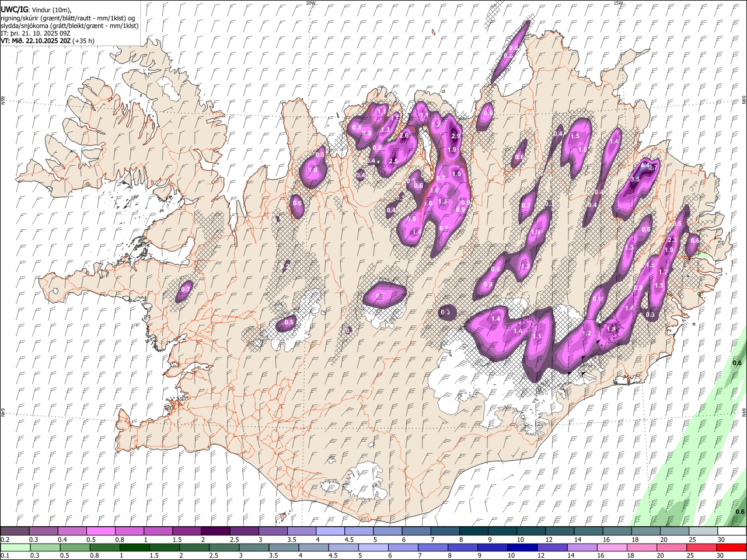
Task: Select the grayish-purple 0.2 snow legend swatch
Action: point(15,531)
